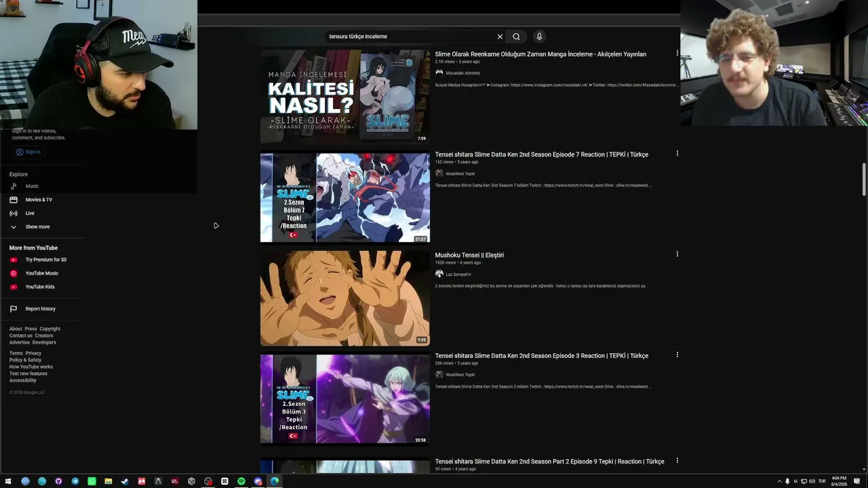The image size is (868, 488).
Task: Open the Movies & TV category
Action: [x=39, y=200]
